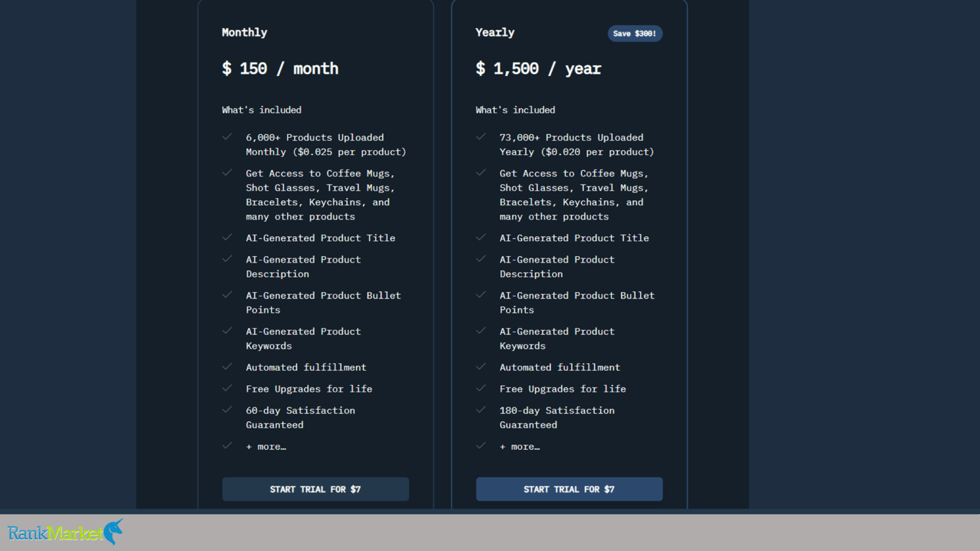The width and height of the screenshot is (980, 551).
Task: Click the Yearly checkmark for AI-Generated Product Description
Action: (x=481, y=258)
